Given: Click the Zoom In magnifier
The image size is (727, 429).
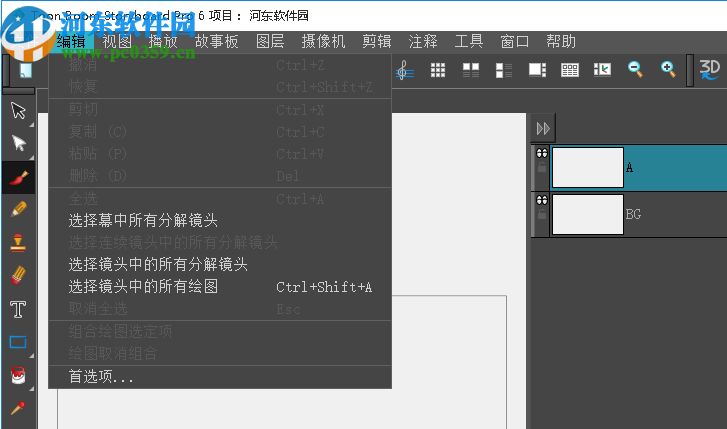Looking at the screenshot, I should [x=668, y=70].
